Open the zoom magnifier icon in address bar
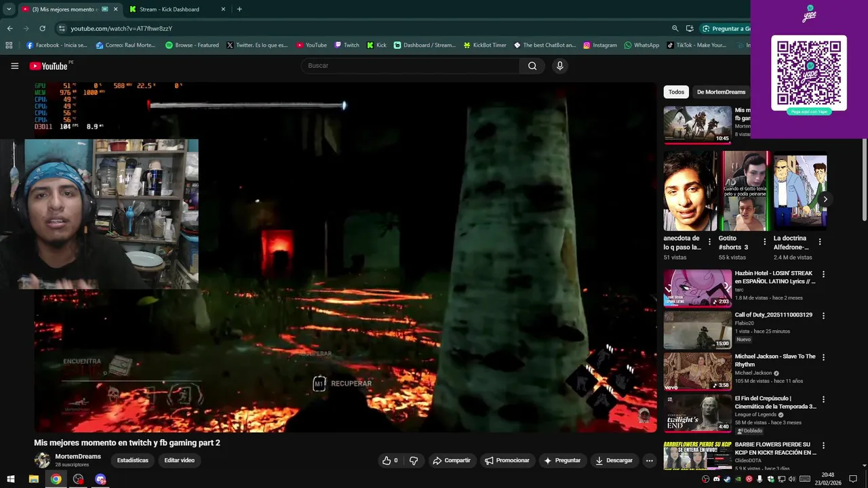This screenshot has width=868, height=488. click(x=675, y=28)
